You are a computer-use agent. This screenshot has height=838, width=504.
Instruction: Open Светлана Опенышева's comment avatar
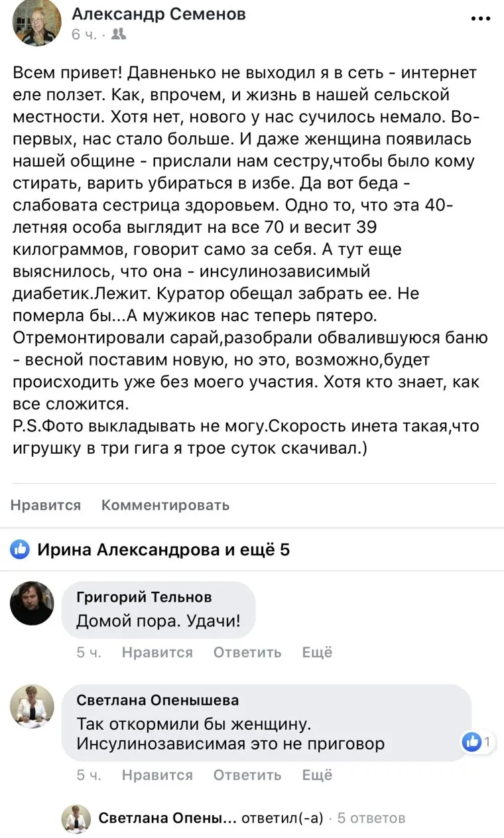pyautogui.click(x=32, y=706)
